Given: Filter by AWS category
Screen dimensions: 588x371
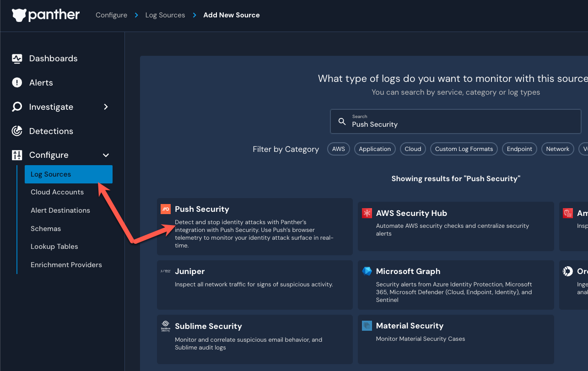Looking at the screenshot, I should click(x=339, y=149).
